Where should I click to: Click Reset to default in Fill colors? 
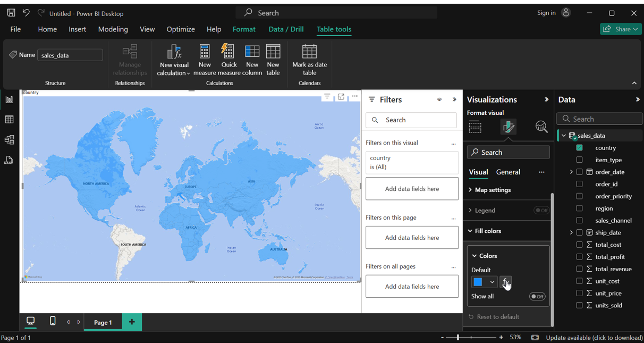[x=498, y=316]
